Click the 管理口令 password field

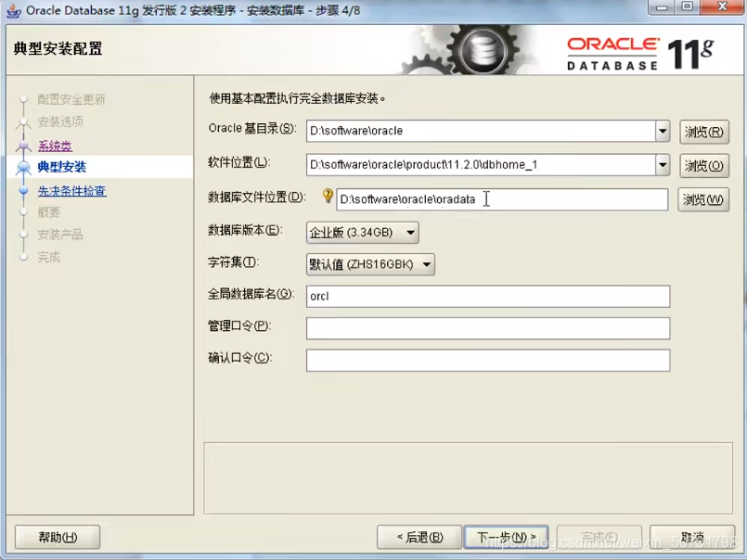tap(488, 328)
